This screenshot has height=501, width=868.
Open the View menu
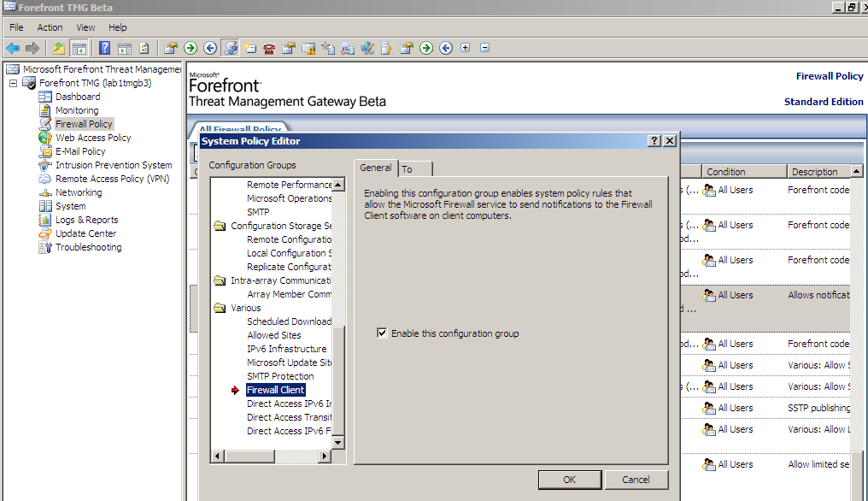85,27
